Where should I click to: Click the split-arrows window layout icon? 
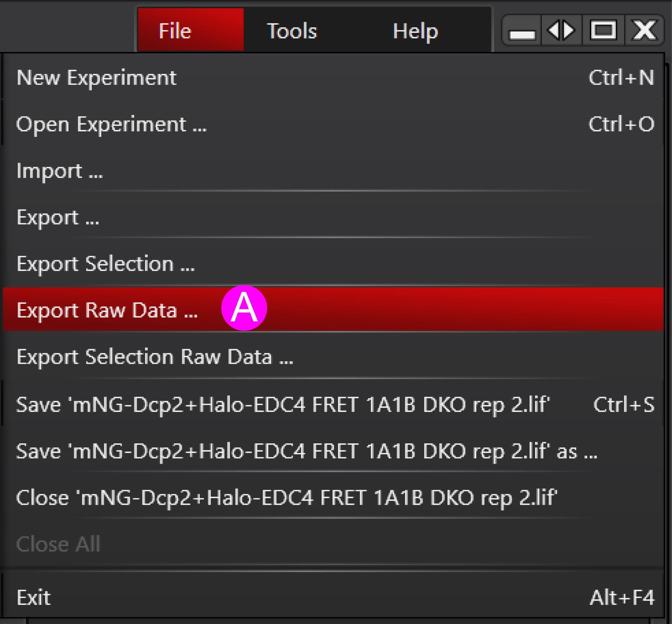562,31
